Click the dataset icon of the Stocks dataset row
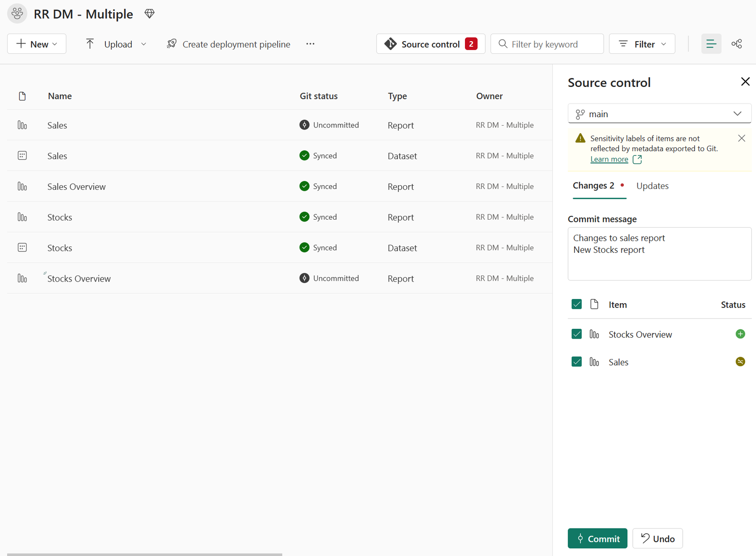The width and height of the screenshot is (756, 556). click(x=22, y=248)
